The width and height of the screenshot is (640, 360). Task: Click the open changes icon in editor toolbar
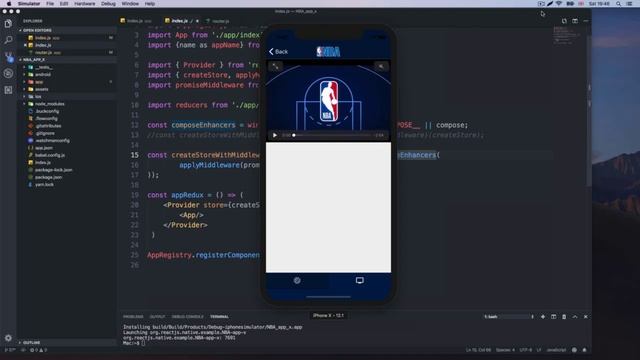pos(564,21)
